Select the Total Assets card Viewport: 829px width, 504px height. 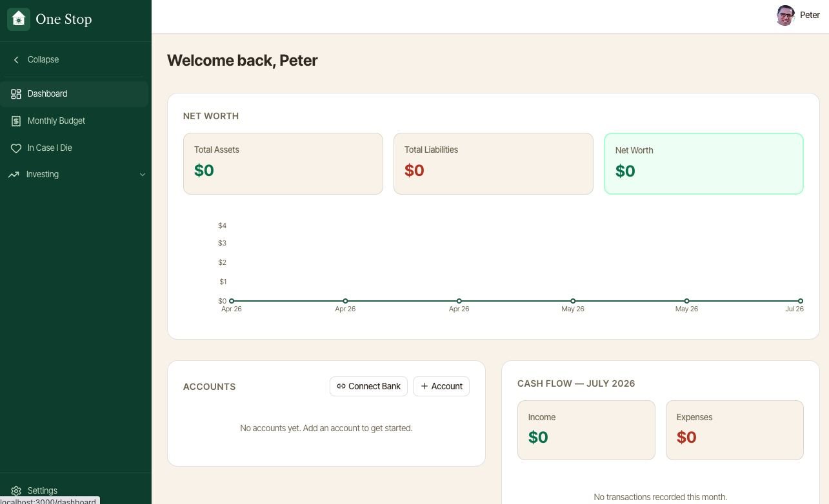coord(283,164)
